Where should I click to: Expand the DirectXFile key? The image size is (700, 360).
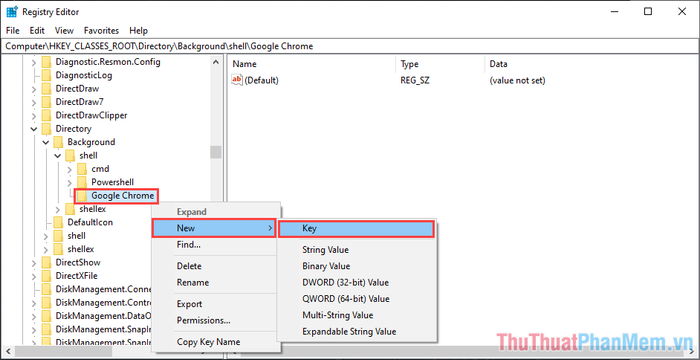coord(34,276)
